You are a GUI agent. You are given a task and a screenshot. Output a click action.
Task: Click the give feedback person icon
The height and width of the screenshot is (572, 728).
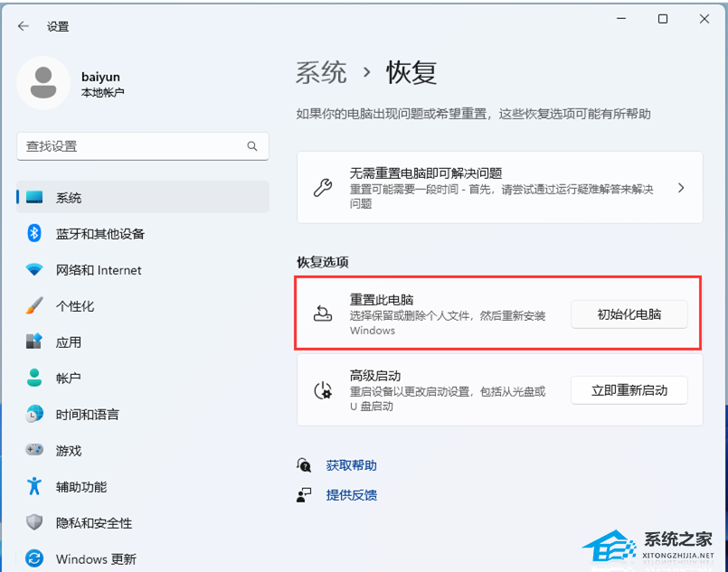304,494
